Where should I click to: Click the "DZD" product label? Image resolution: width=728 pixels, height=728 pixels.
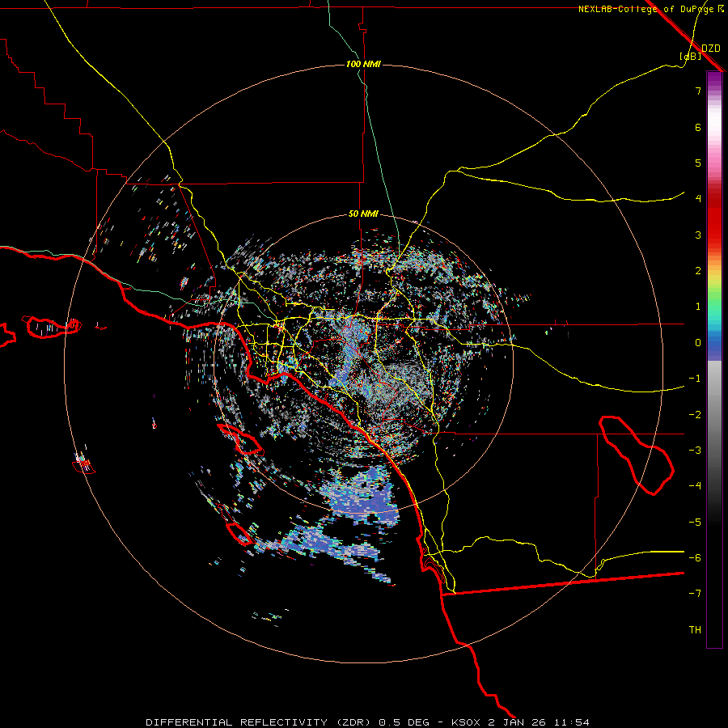coord(710,49)
